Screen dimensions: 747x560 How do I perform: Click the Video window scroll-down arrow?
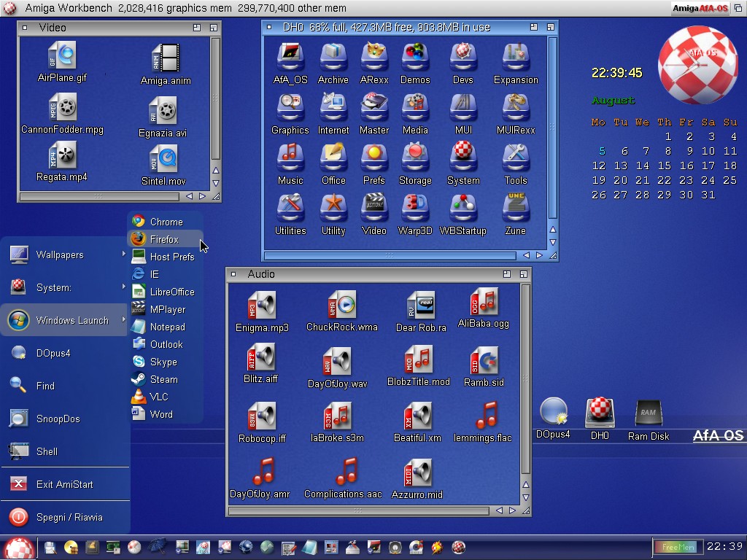(x=216, y=183)
